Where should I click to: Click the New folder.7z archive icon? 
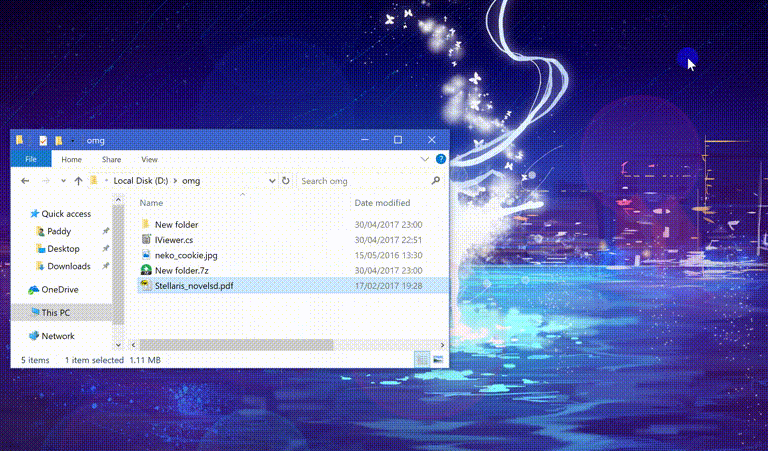[146, 270]
